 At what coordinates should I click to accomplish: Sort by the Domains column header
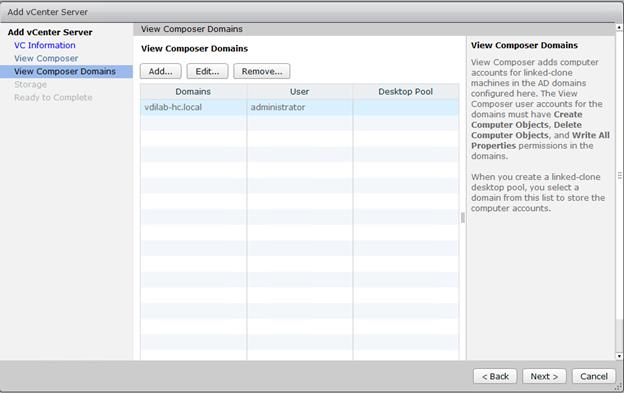(x=193, y=91)
